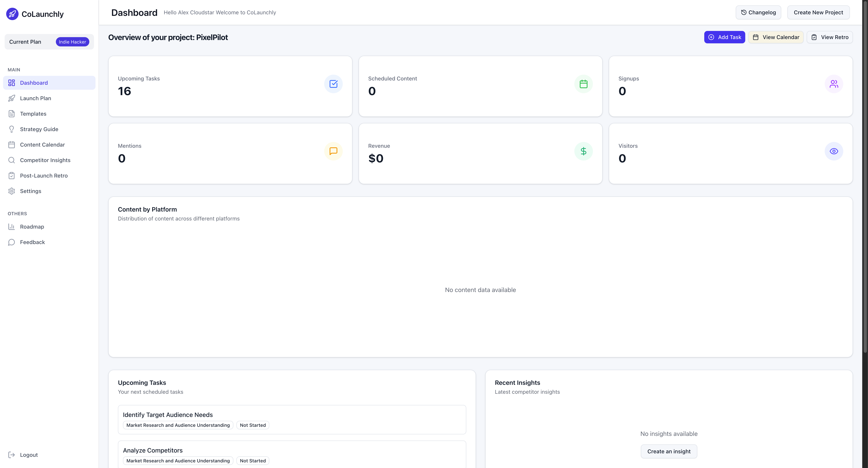The height and width of the screenshot is (468, 868).
Task: Click the Upcoming Tasks checkbox icon
Action: coord(333,84)
